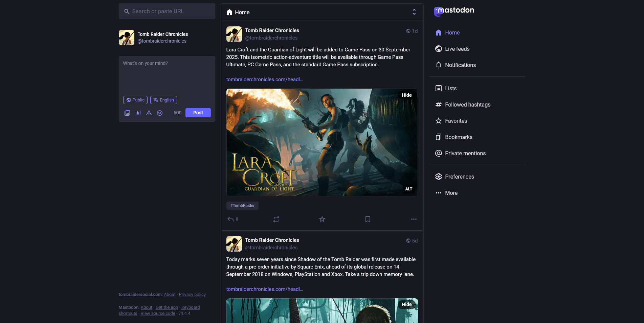Screen dimensions: 644x323
Task: Open Live feeds
Action: [457, 49]
